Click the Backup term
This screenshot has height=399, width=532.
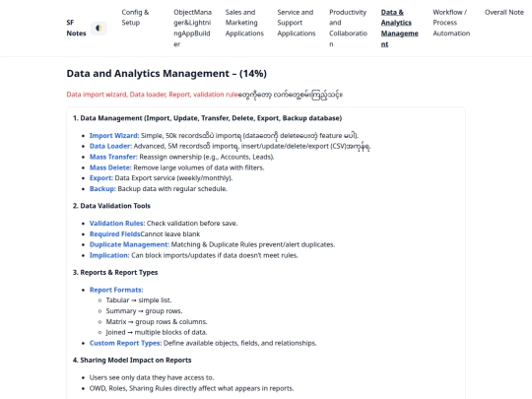click(x=102, y=188)
